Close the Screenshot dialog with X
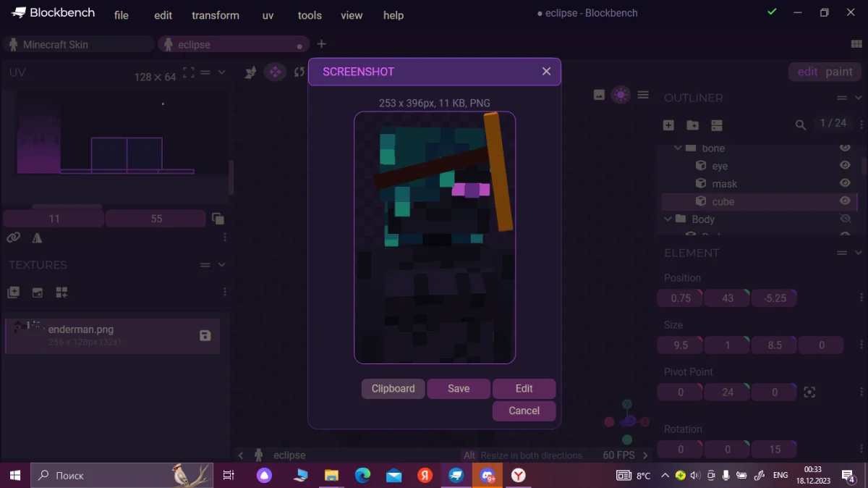This screenshot has width=868, height=488. [546, 71]
